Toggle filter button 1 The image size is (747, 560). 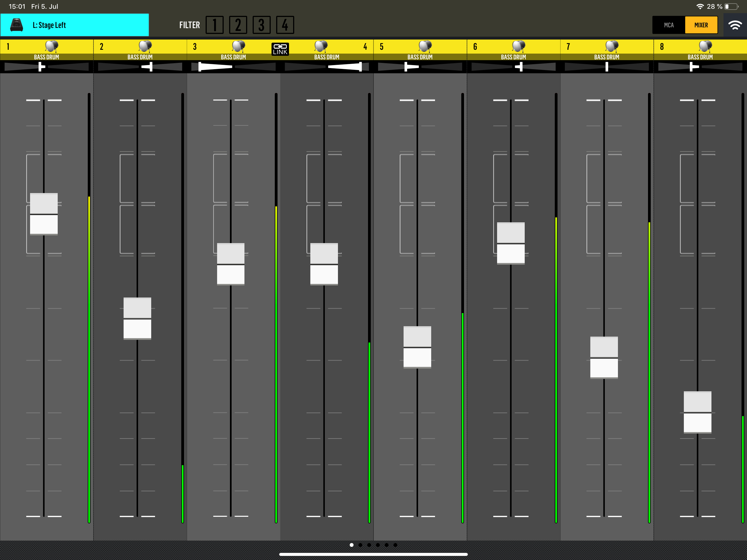(x=214, y=25)
